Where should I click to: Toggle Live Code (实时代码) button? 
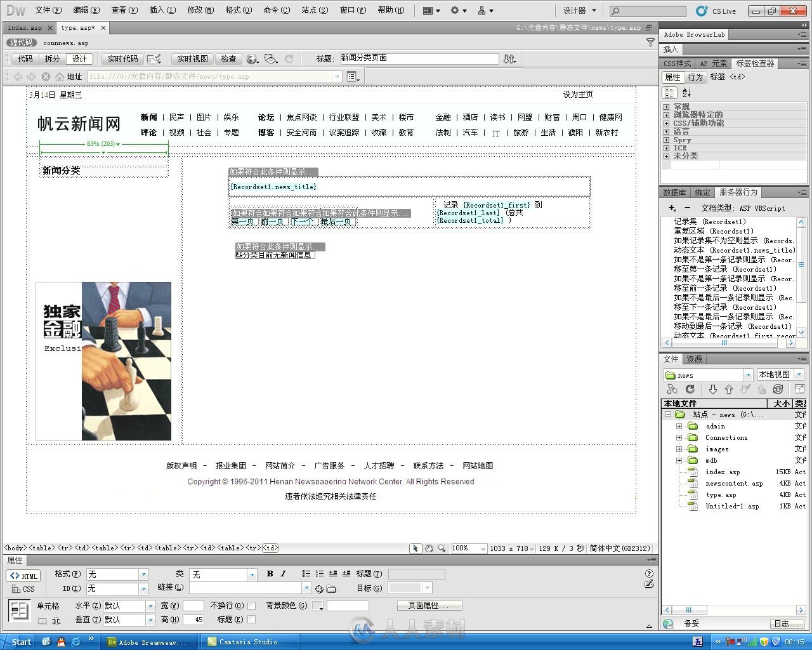pos(122,59)
